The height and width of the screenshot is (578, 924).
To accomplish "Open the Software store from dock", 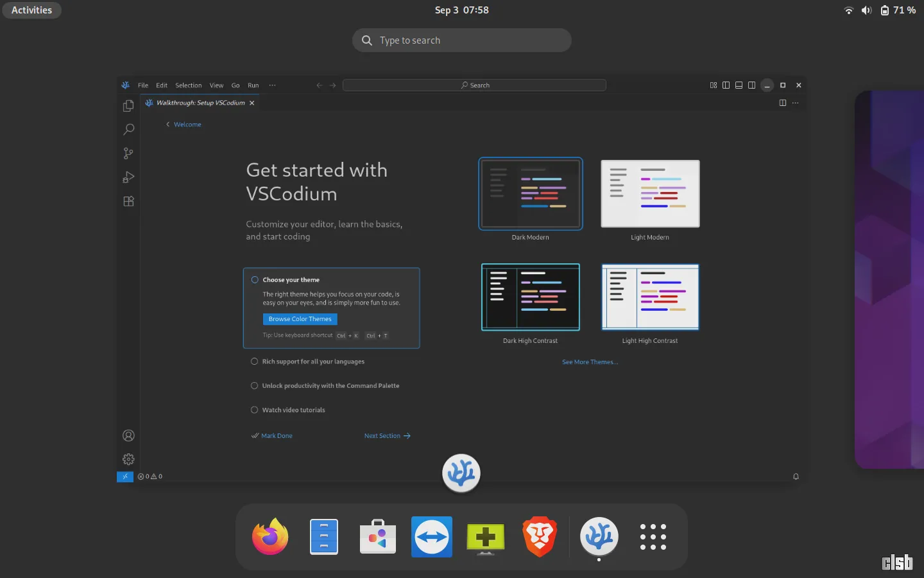I will coord(378,537).
